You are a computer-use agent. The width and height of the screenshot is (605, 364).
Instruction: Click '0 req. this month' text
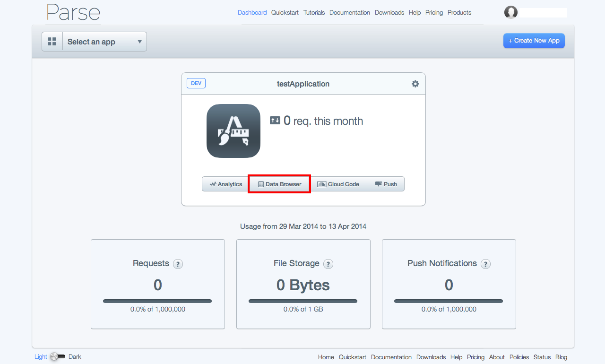click(x=323, y=121)
